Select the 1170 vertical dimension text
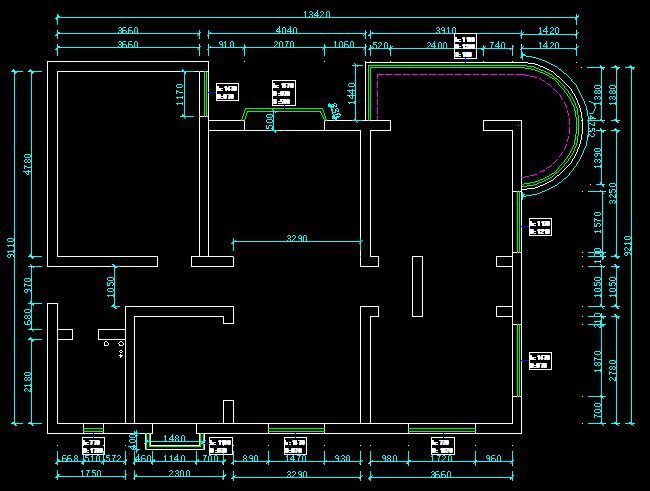This screenshot has width=650, height=491. [x=181, y=94]
